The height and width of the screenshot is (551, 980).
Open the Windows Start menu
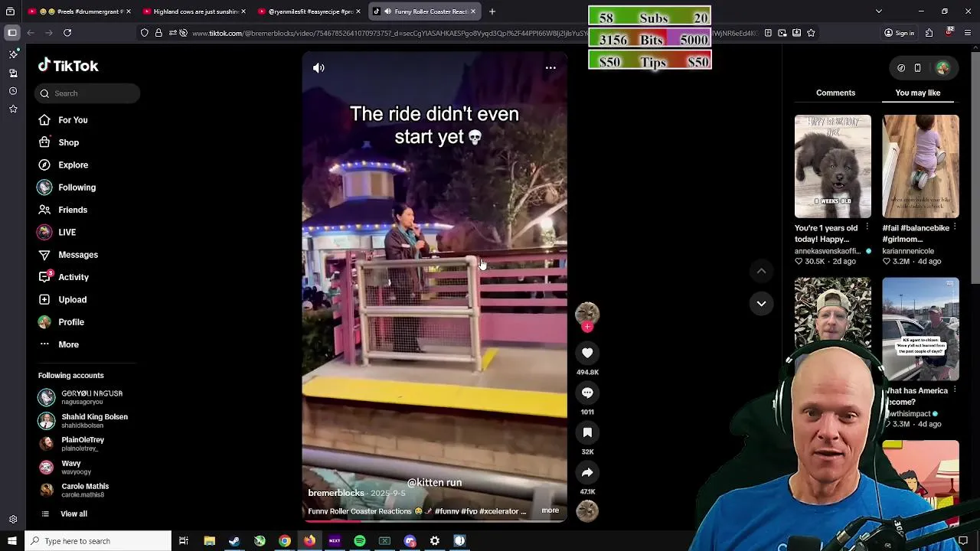coord(11,541)
